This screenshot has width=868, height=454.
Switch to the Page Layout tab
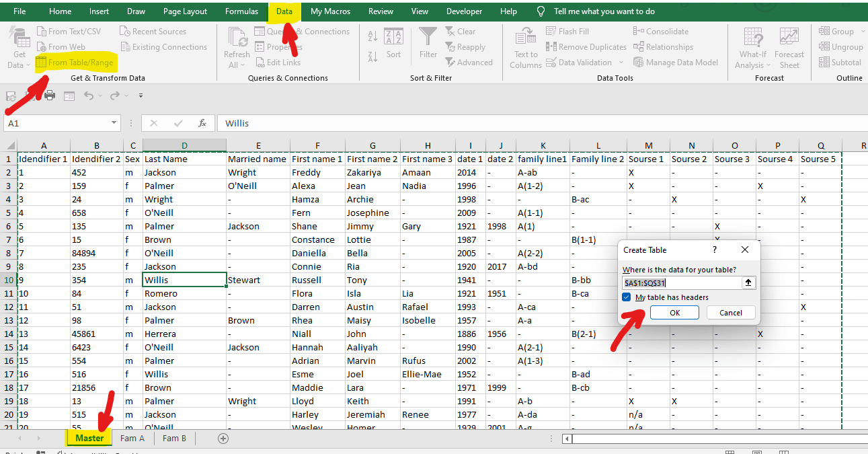tap(186, 11)
